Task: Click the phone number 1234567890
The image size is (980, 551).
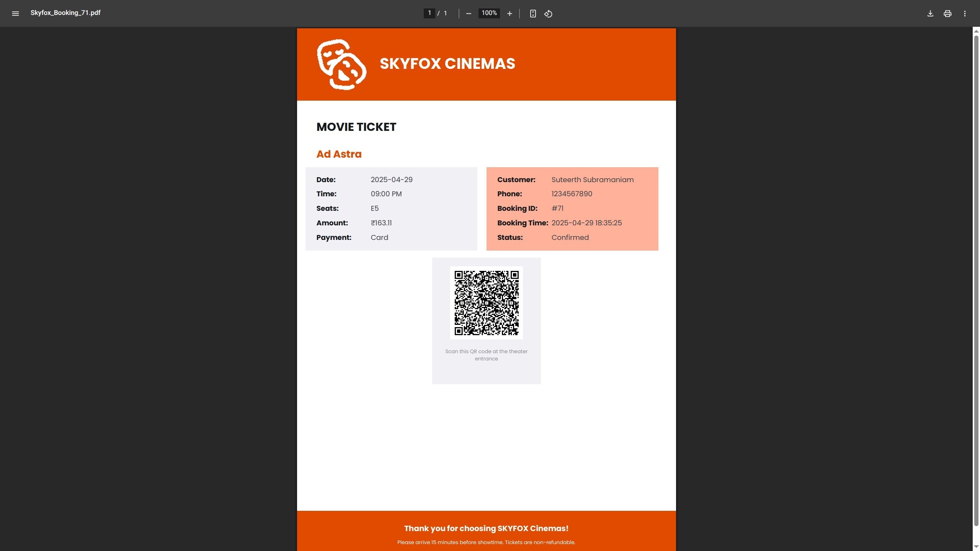Action: point(572,194)
